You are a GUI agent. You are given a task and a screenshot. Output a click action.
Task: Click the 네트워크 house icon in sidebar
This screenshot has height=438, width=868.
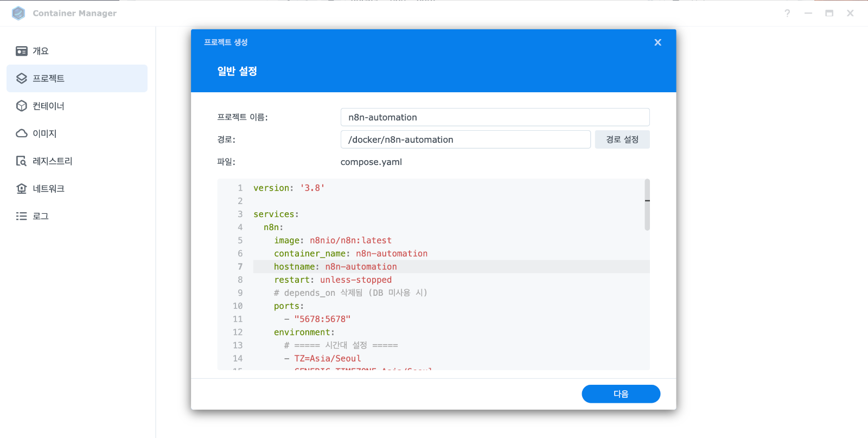click(22, 188)
